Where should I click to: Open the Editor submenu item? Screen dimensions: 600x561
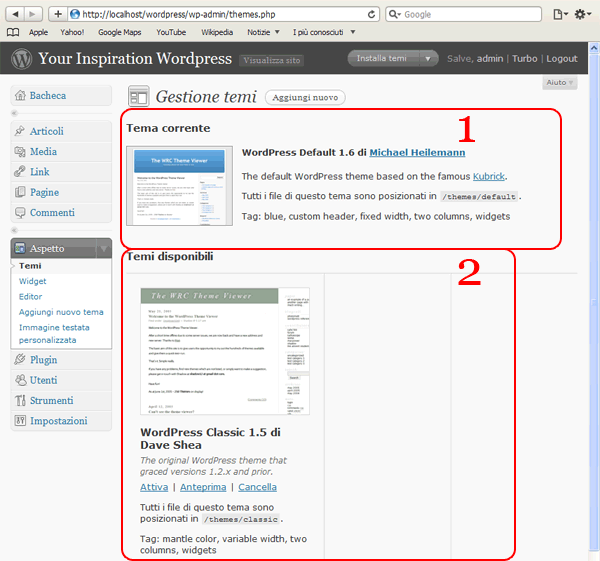tap(31, 297)
